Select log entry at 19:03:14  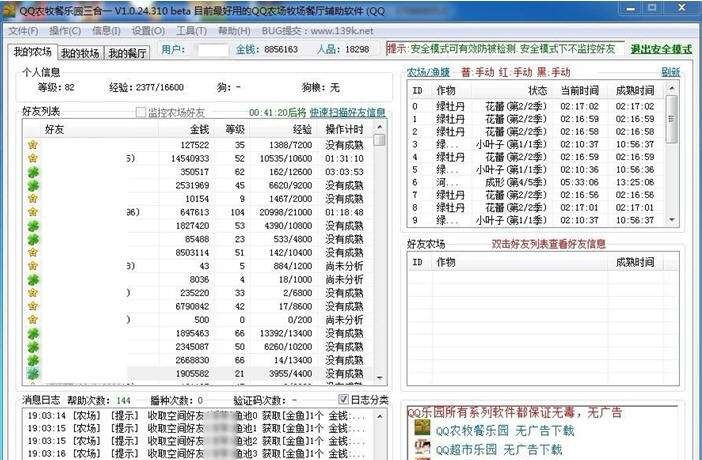(x=197, y=416)
